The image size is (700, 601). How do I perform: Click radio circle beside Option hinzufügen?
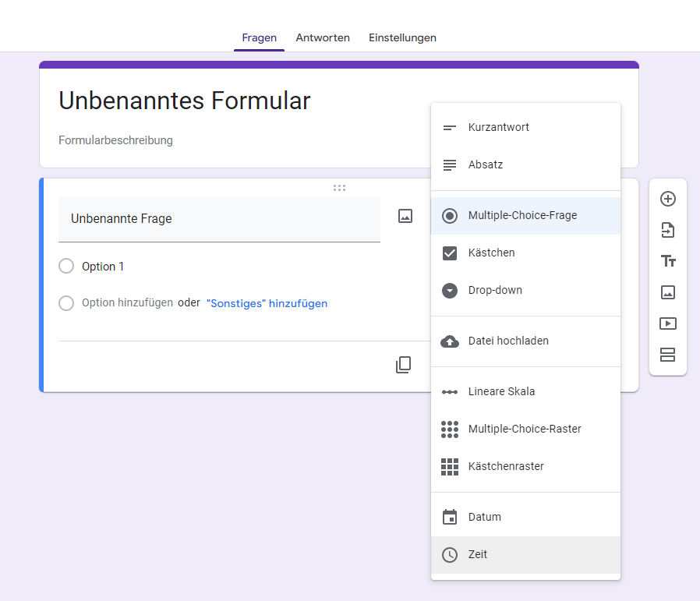tap(66, 303)
